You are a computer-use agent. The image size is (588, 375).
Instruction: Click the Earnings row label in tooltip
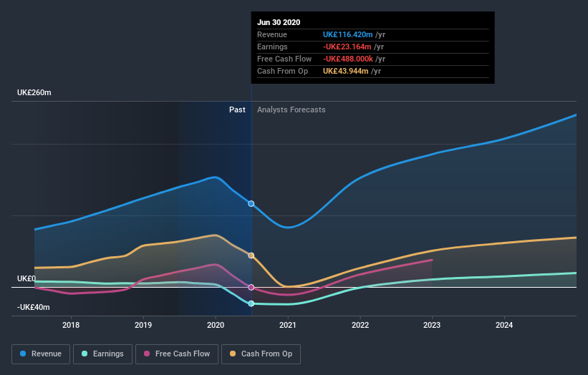coord(272,47)
